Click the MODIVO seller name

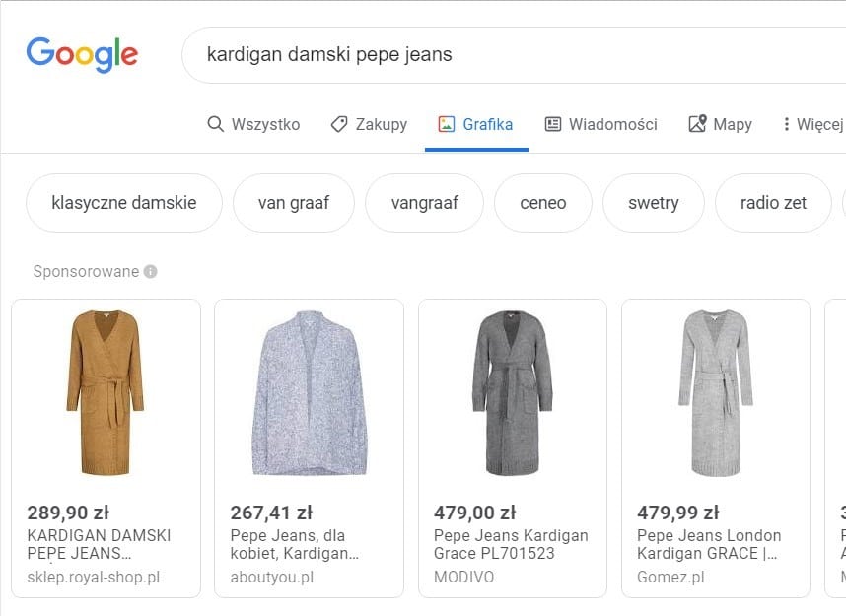464,578
